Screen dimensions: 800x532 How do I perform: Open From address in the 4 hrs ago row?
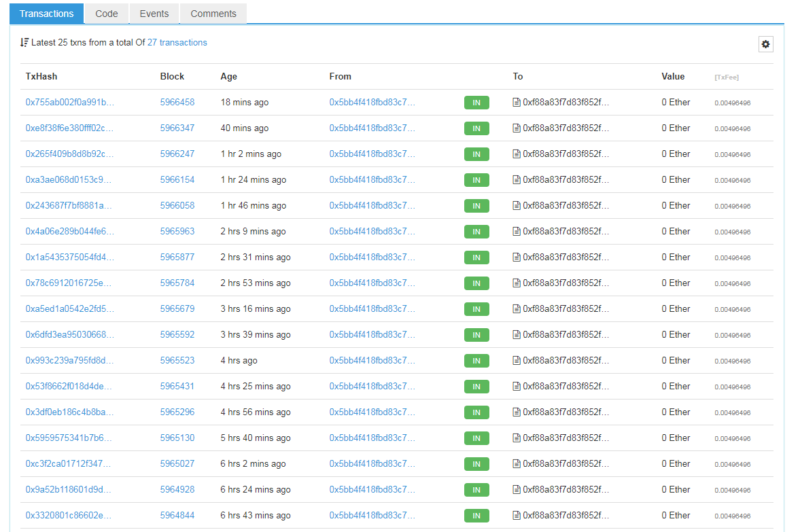click(x=372, y=360)
